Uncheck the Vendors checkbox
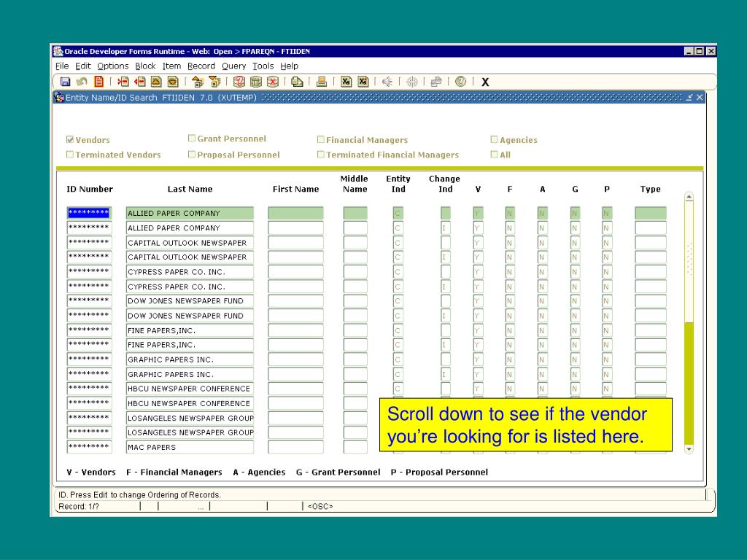This screenshot has width=747, height=560. 70,139
